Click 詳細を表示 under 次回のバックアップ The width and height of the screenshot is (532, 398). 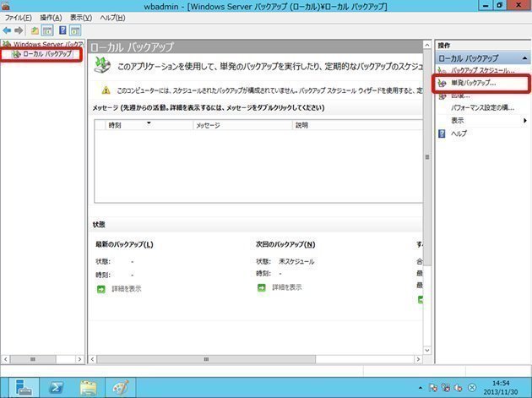click(x=287, y=287)
